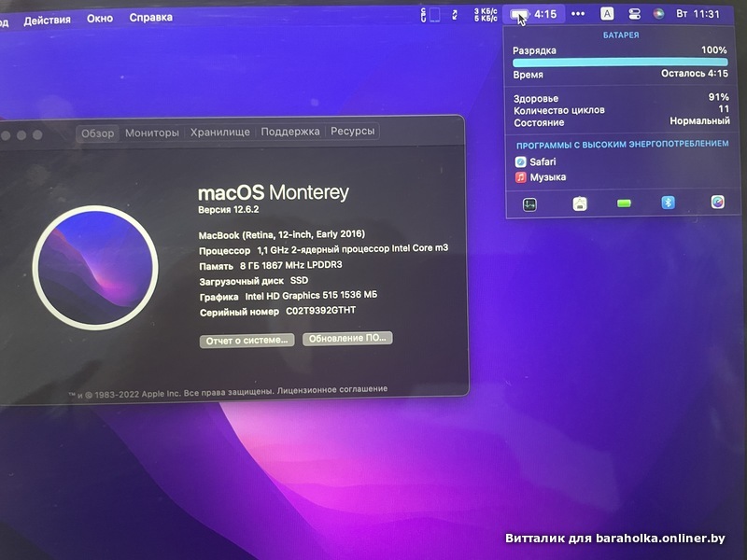The height and width of the screenshot is (560, 747).
Task: Click the 'SSD' startup disk value
Action: pos(299,281)
